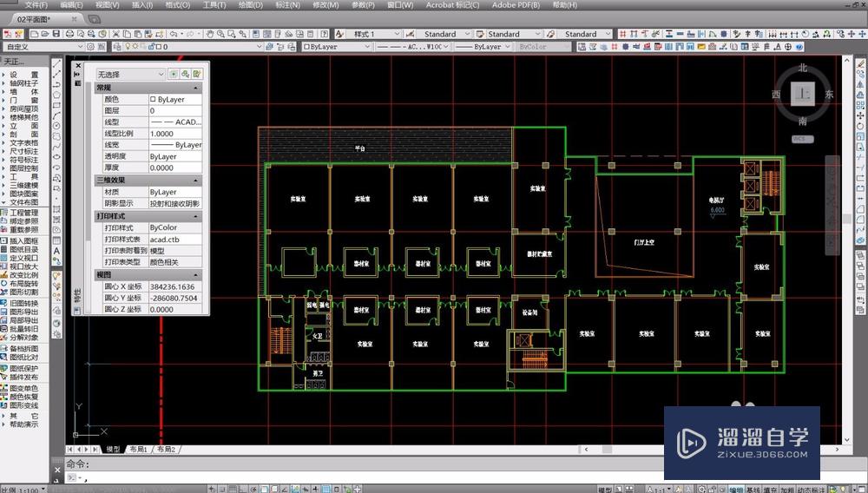Open the 修改(M) menu
Viewport: 868px width, 493px height.
(x=325, y=5)
